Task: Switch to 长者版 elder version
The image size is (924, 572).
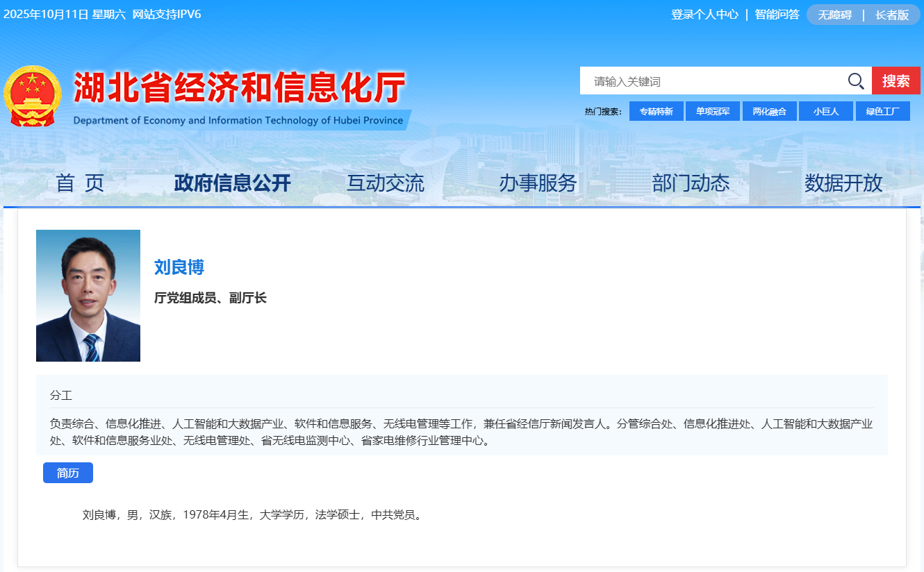Action: pyautogui.click(x=892, y=14)
